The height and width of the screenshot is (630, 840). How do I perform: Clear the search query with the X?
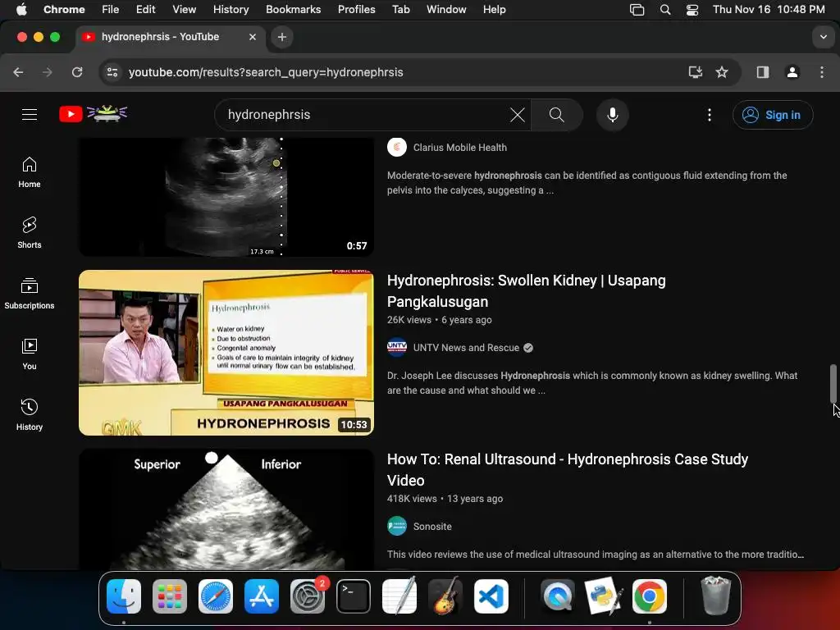[x=517, y=115]
